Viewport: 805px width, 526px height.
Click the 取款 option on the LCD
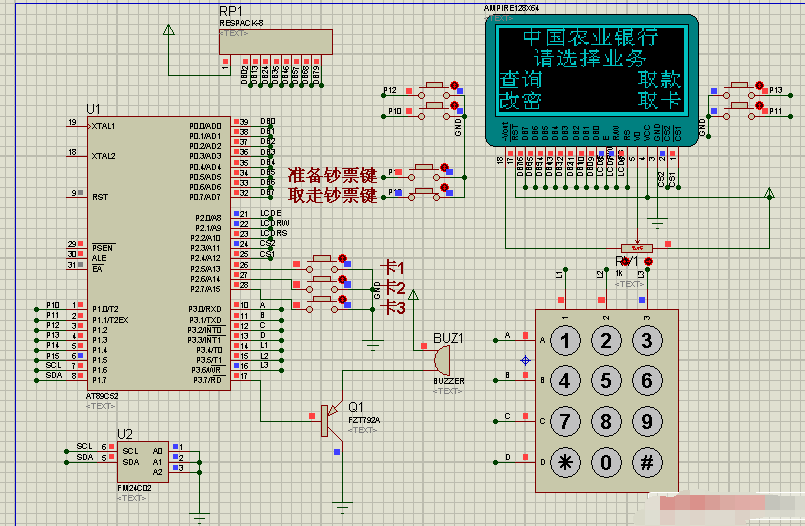tap(659, 80)
